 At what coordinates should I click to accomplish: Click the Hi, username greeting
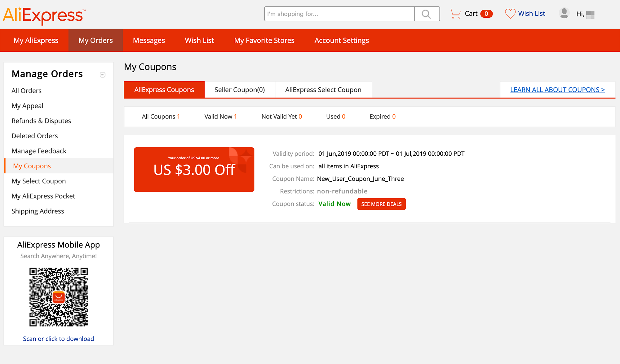point(585,14)
